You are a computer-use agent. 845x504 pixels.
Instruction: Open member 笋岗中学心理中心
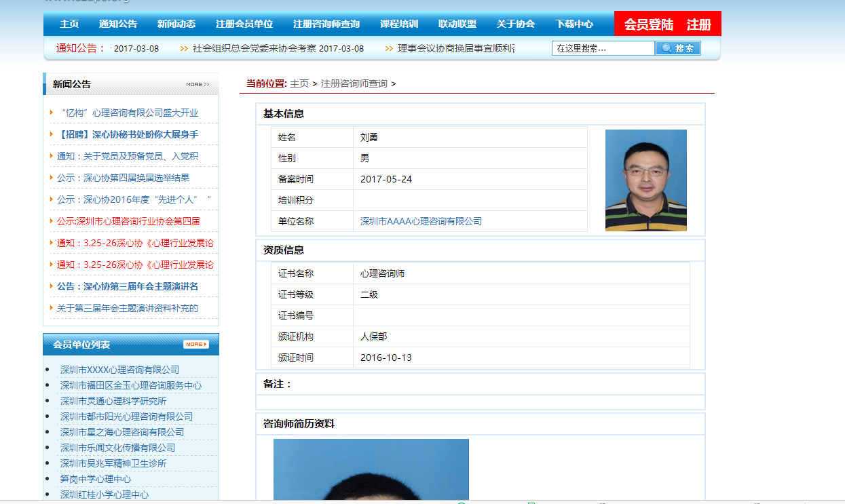[96, 479]
